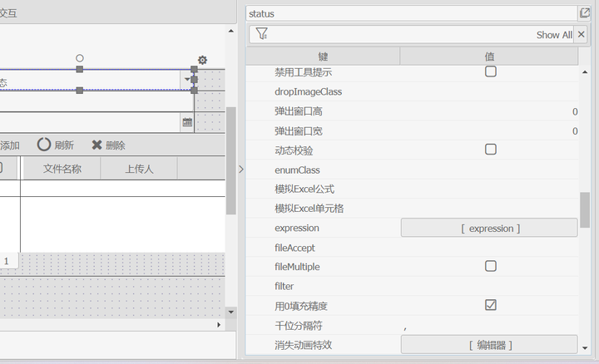
Task: Select the 上传人 column header
Action: tap(139, 169)
